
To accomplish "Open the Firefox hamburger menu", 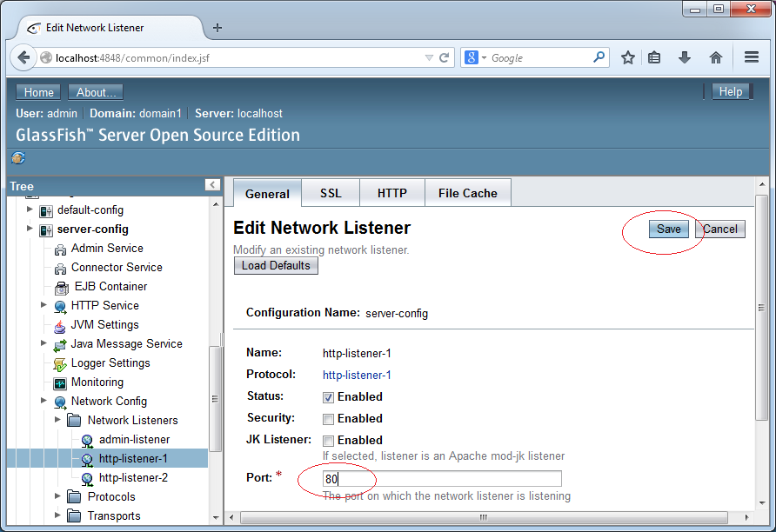I will [x=752, y=57].
